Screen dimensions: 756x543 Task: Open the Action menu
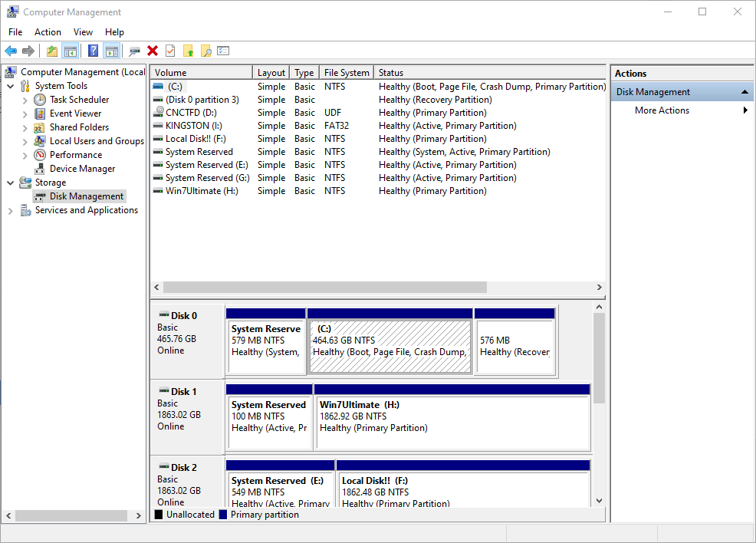48,32
